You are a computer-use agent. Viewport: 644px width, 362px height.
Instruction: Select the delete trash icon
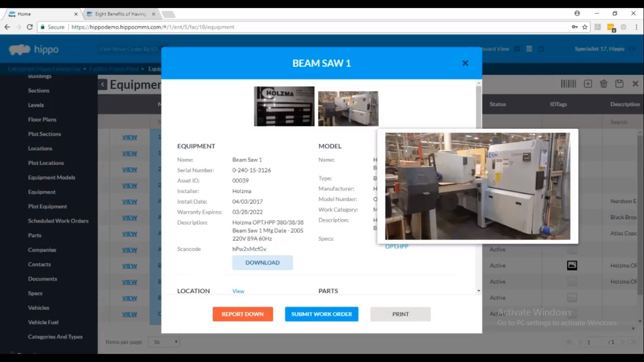pos(604,83)
